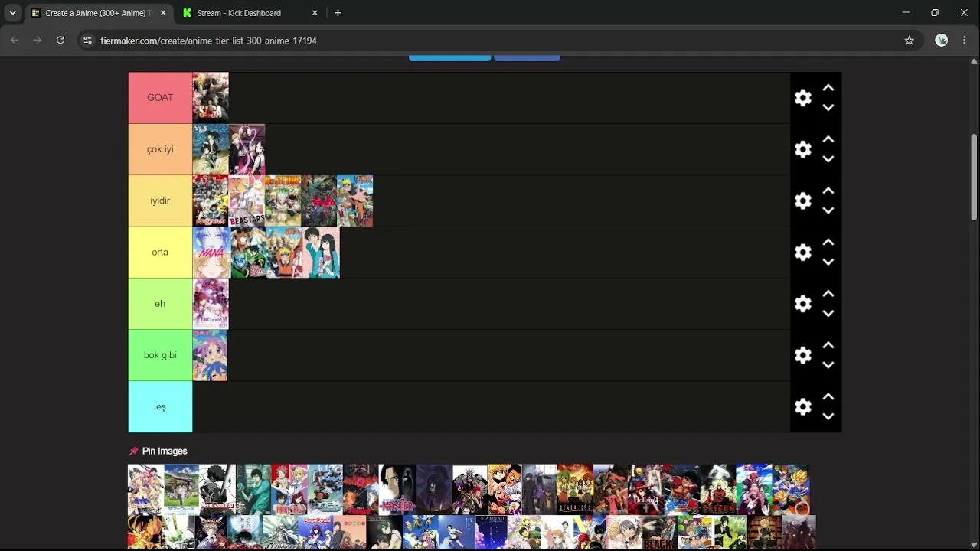Open settings gear for the çok iyi tier
This screenshot has height=551, width=980.
click(x=802, y=149)
